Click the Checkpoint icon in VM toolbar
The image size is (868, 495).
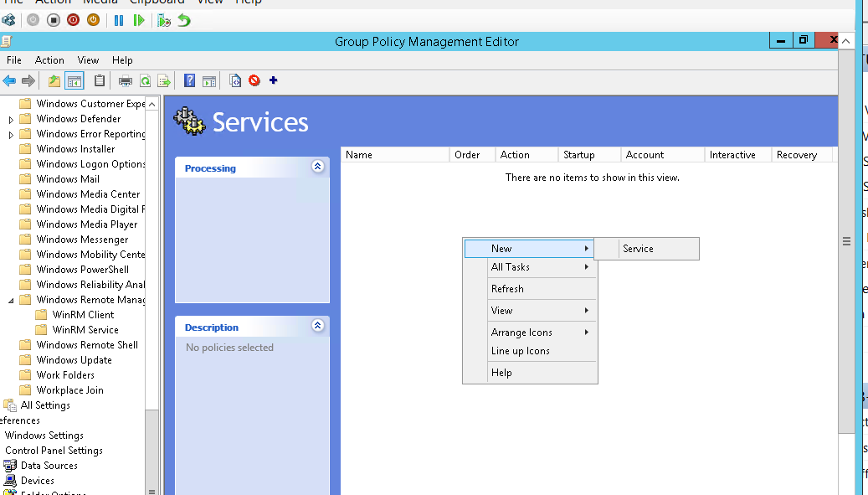tap(164, 20)
